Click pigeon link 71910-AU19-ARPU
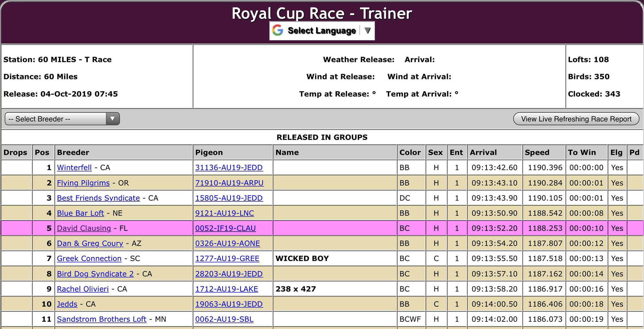The image size is (644, 329). [229, 183]
